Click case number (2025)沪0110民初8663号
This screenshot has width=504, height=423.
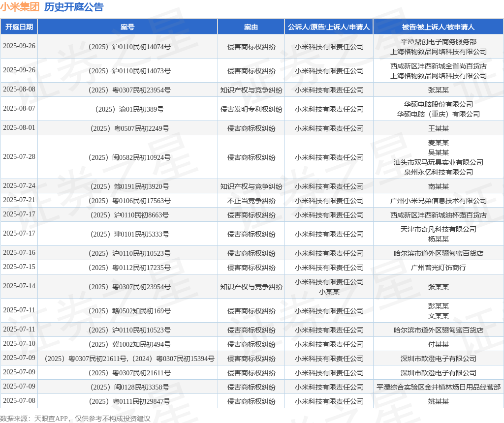click(129, 215)
